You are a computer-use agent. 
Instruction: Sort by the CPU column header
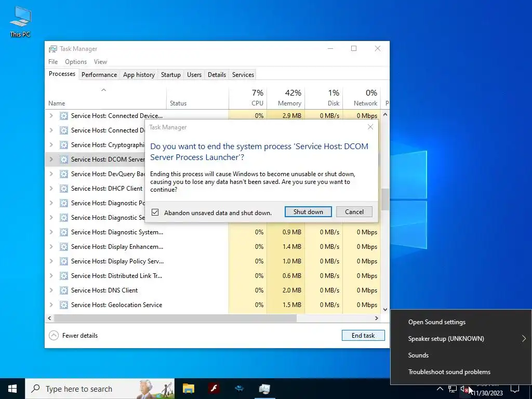[248, 97]
